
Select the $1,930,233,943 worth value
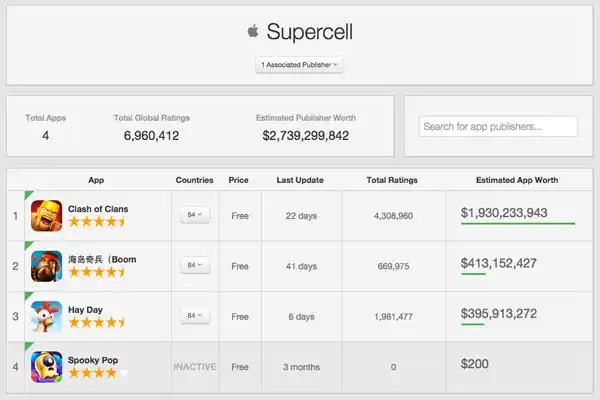(x=504, y=212)
